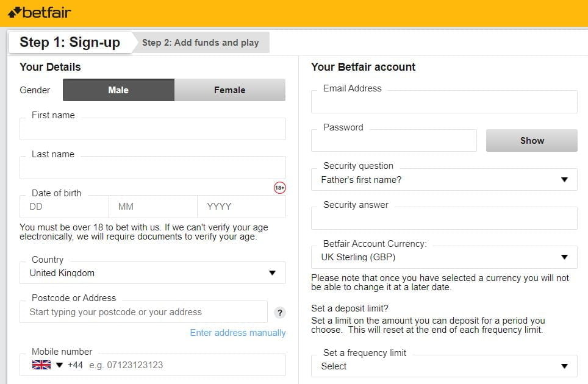Focus the Security answer field
This screenshot has width=588, height=384.
[x=444, y=219]
